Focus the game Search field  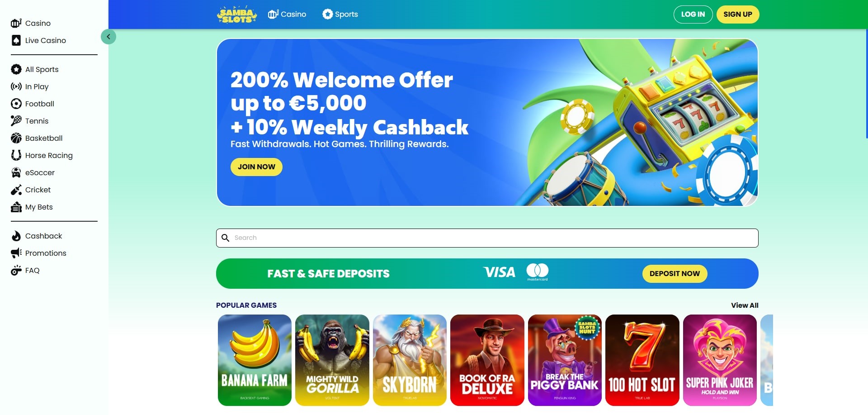coord(487,238)
